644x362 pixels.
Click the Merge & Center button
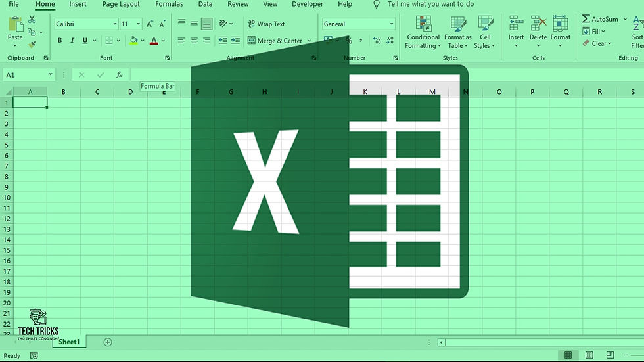coord(275,41)
